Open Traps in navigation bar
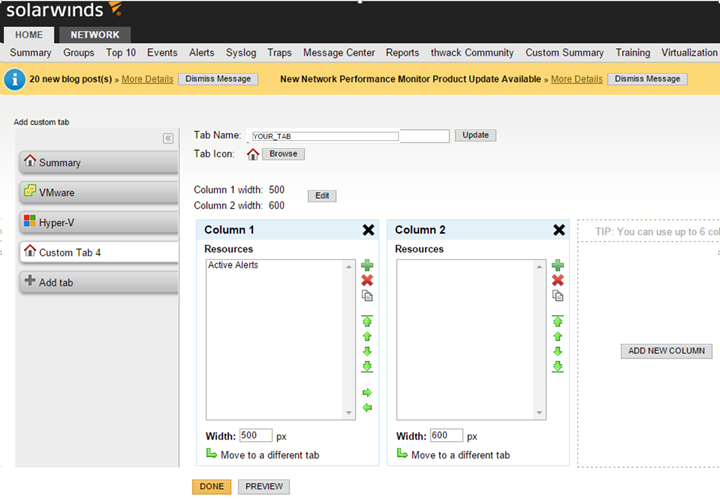720x499 pixels. tap(279, 53)
